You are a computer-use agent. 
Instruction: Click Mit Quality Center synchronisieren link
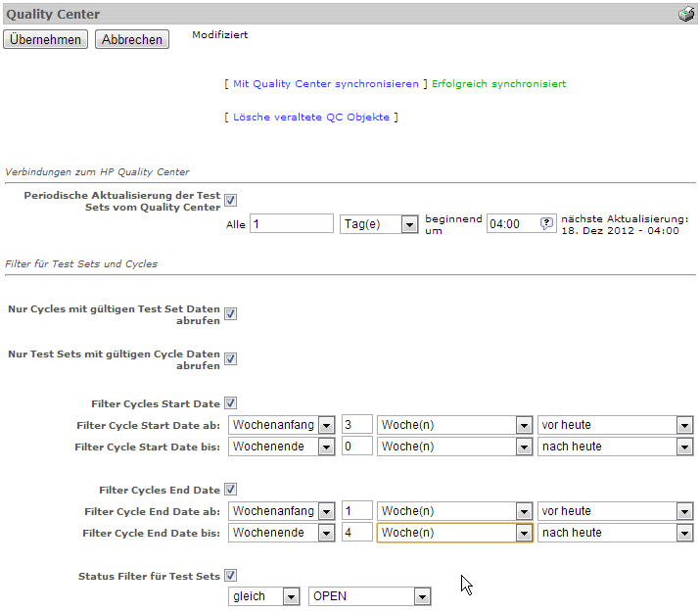pyautogui.click(x=325, y=84)
